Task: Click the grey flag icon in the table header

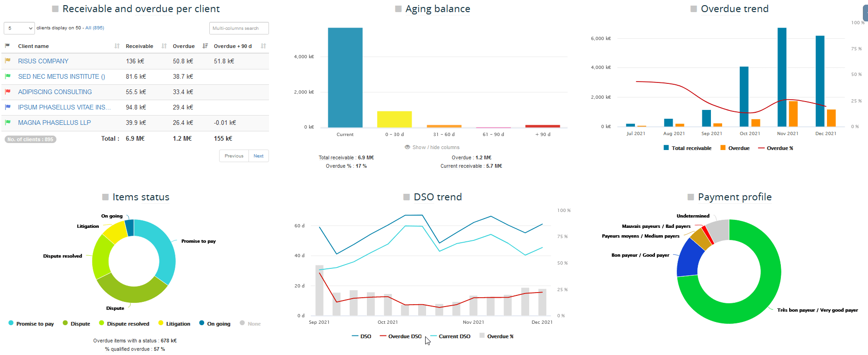Action: pyautogui.click(x=7, y=46)
